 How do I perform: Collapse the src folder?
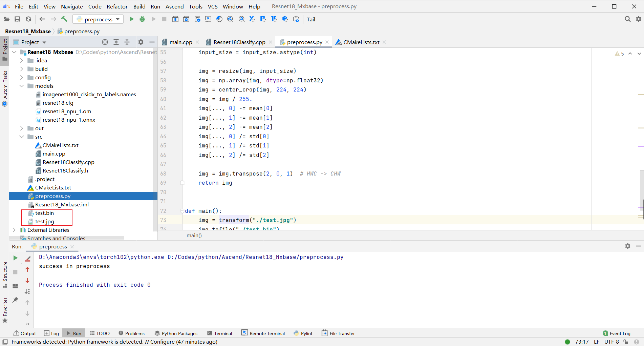(22, 137)
